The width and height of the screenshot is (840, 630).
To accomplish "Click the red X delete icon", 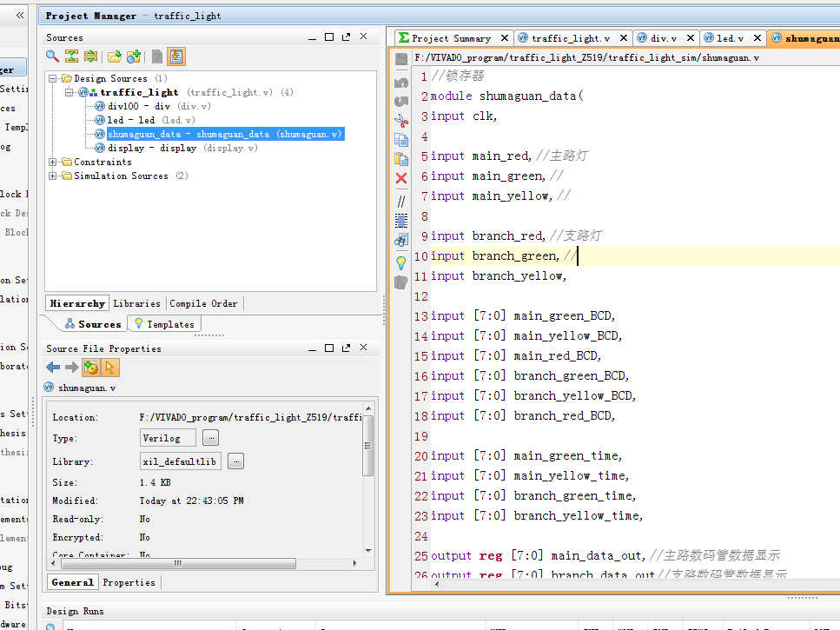I will (401, 178).
